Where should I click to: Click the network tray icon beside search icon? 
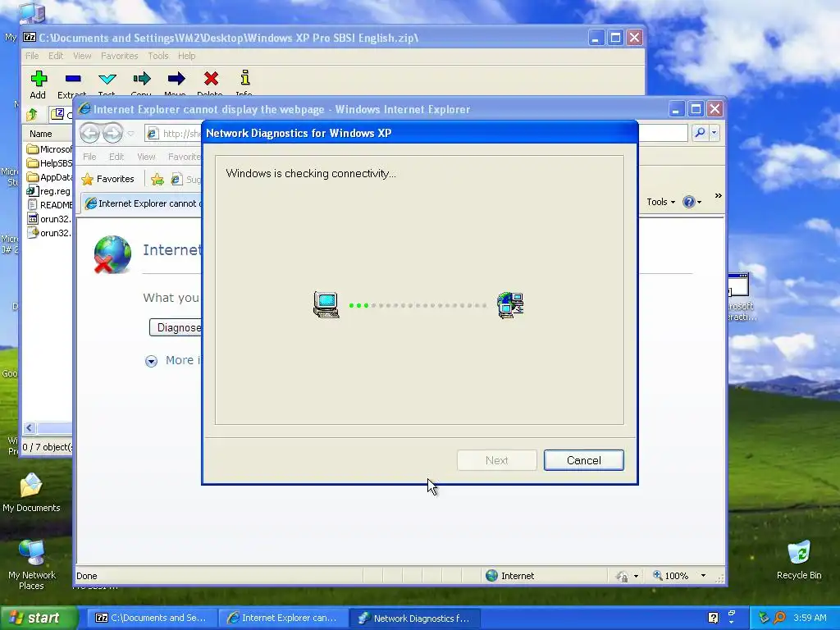click(x=764, y=618)
